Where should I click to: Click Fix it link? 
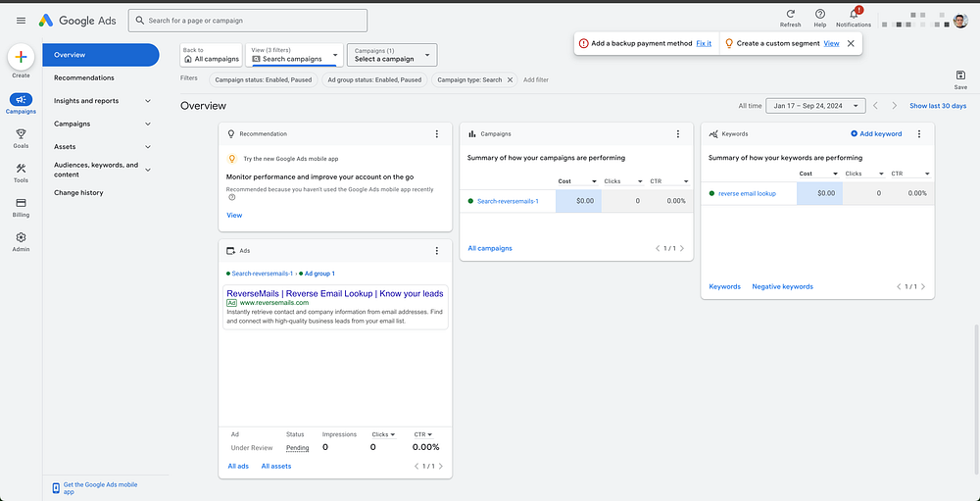tap(704, 43)
